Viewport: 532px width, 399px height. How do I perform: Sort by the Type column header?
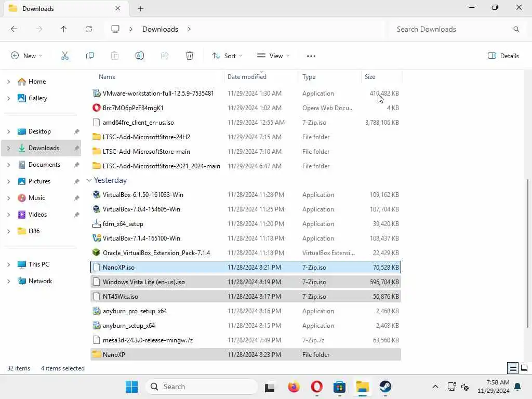[x=309, y=77]
